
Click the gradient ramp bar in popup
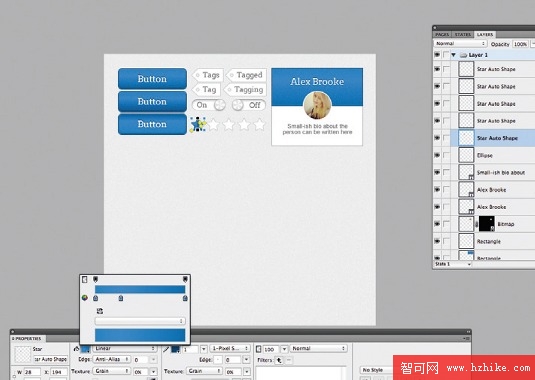[x=140, y=289]
